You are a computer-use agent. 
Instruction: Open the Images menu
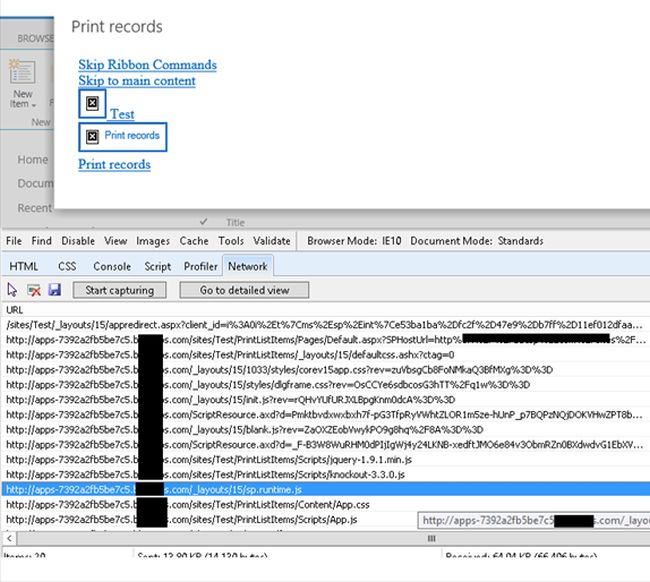[153, 241]
